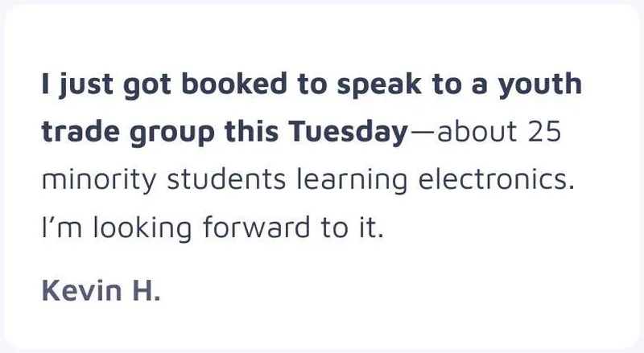The width and height of the screenshot is (644, 353).
Task: Select the bold word 'Tuesday'
Action: pos(349,133)
